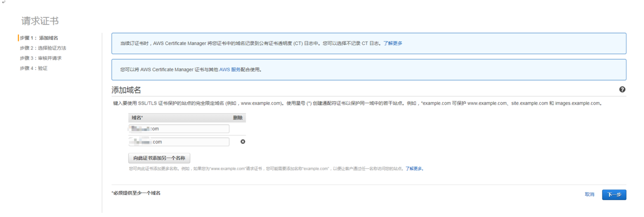Click the 删除 column header
The width and height of the screenshot is (644, 217).
click(237, 118)
